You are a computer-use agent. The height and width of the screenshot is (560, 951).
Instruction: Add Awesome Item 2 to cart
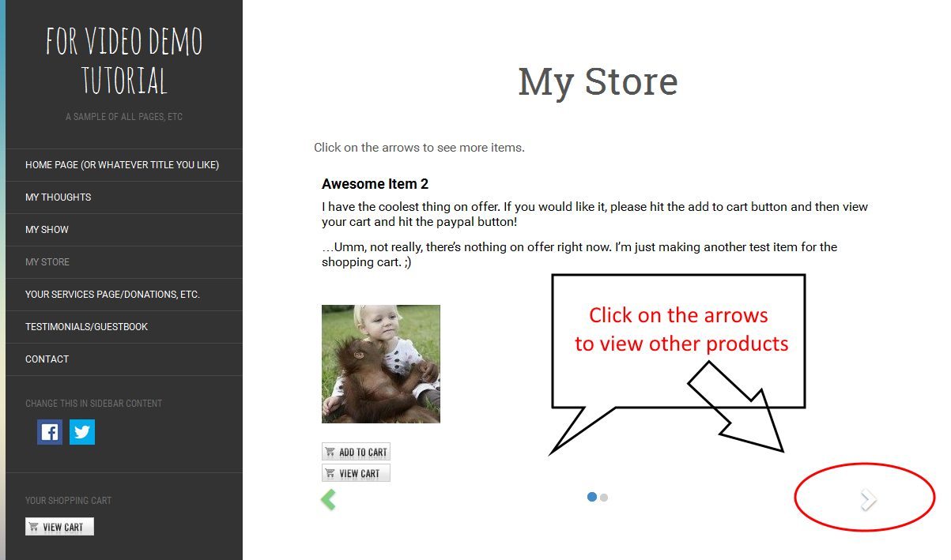click(x=356, y=452)
